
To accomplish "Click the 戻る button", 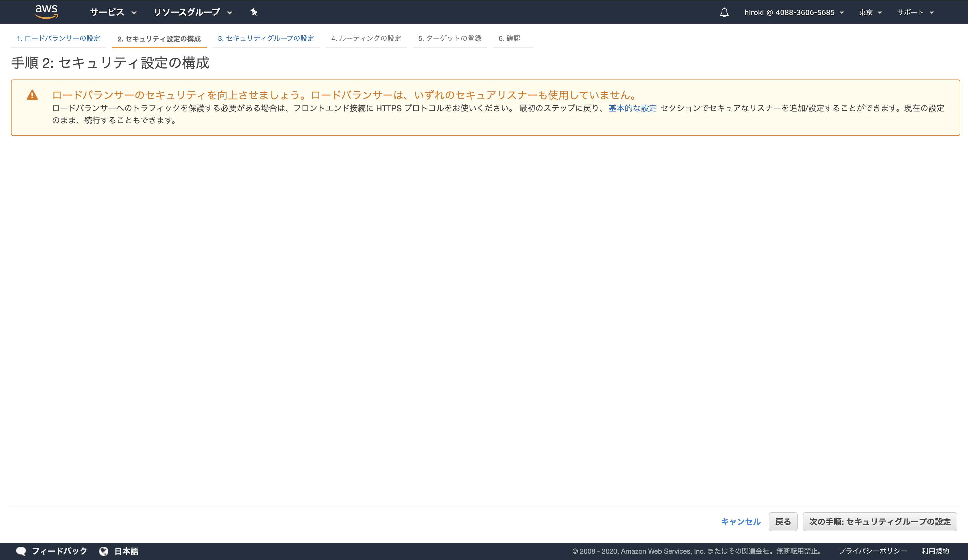I will 783,522.
